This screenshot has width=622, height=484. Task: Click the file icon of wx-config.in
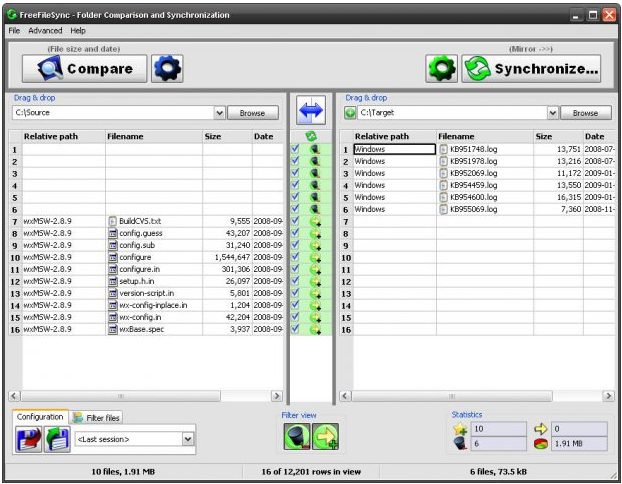113,317
